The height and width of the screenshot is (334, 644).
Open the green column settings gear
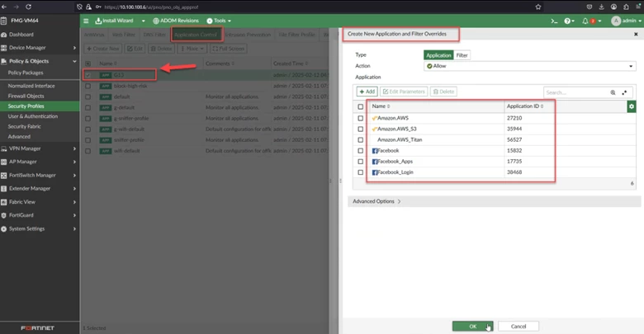[x=632, y=106]
